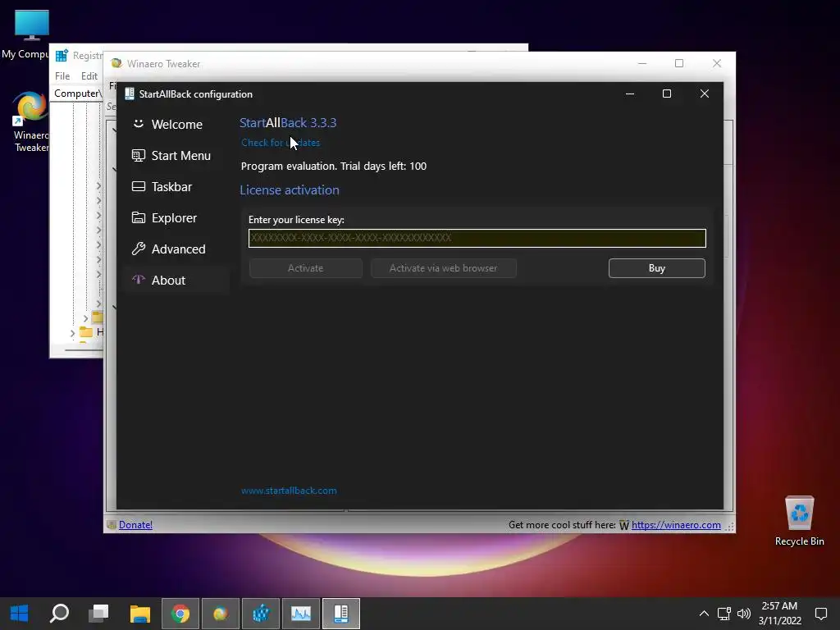Click the Start Menu sidebar icon
This screenshot has height=630, width=840.
click(x=138, y=155)
